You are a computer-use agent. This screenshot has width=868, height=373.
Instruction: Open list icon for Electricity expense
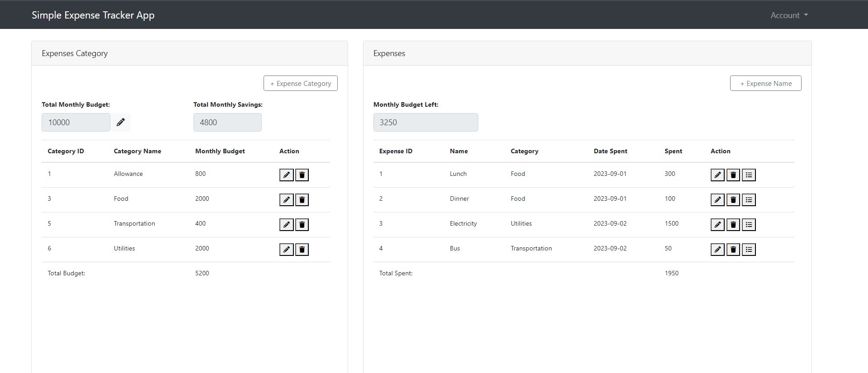[x=749, y=225]
